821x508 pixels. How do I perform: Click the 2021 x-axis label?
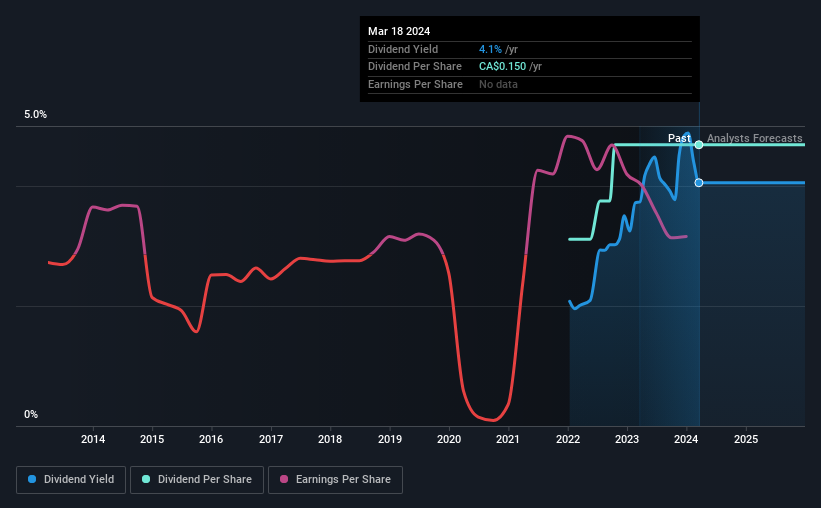(x=508, y=439)
